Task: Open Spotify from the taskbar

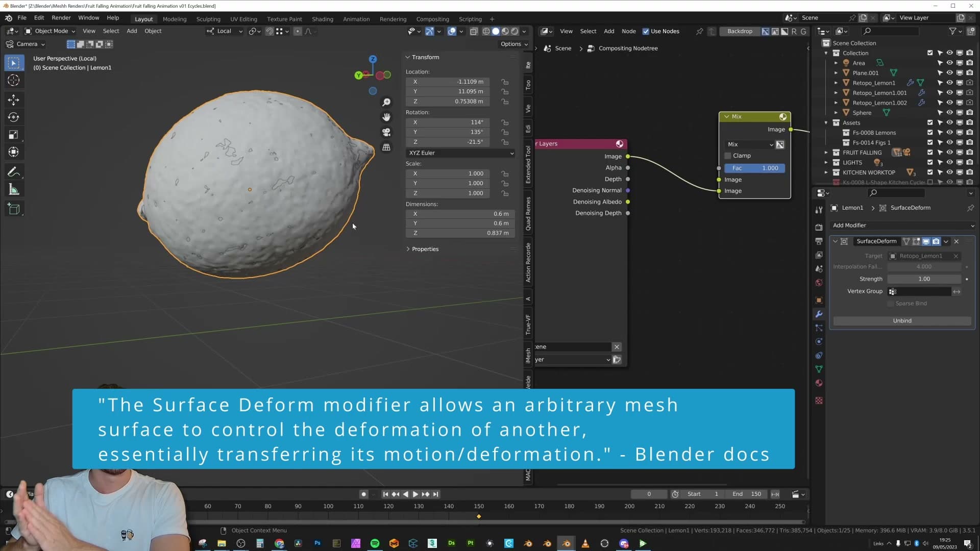Action: coord(375,543)
